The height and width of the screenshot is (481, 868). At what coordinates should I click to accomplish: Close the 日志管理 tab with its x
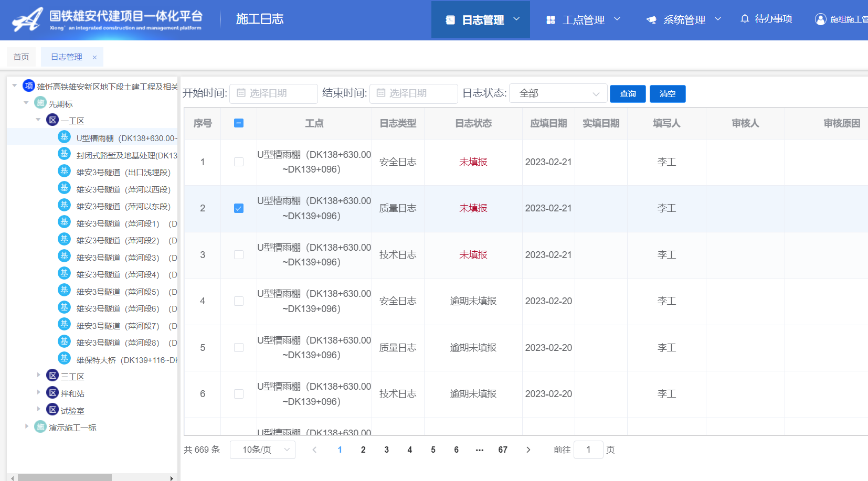click(94, 58)
